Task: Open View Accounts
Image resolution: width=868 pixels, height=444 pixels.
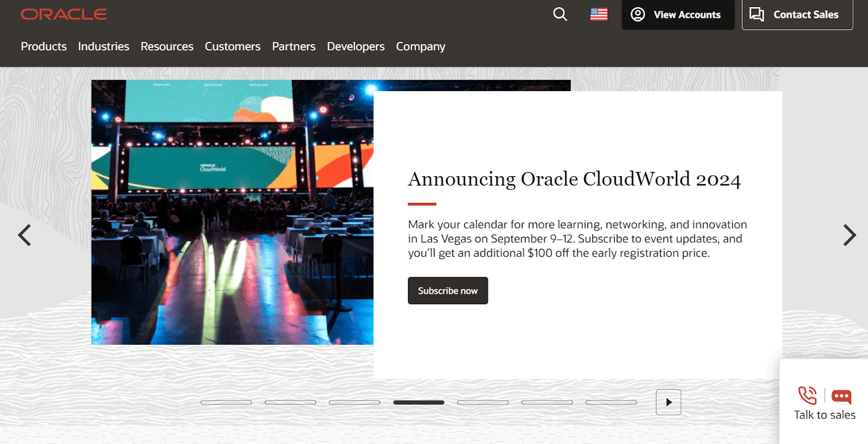Action: pos(678,15)
